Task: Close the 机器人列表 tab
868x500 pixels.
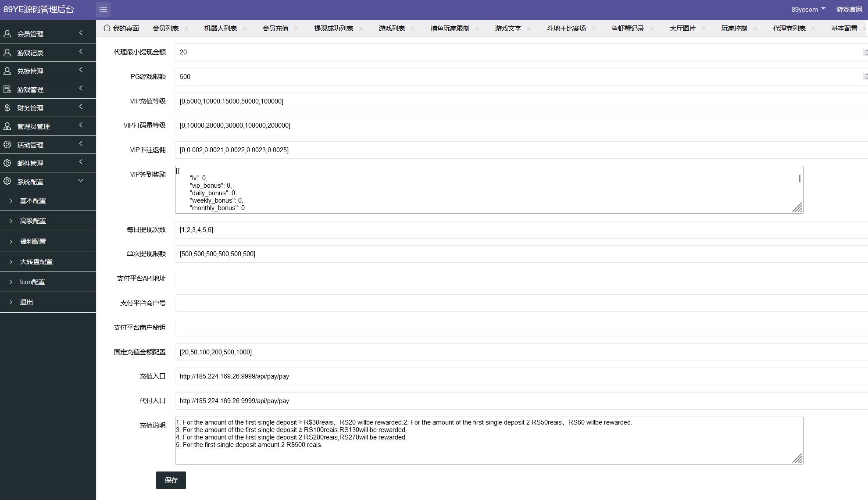Action: [245, 29]
